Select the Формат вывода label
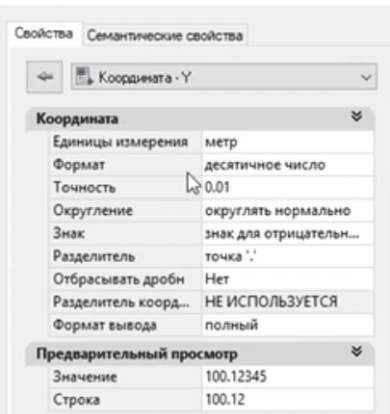The image size is (390, 414). pyautogui.click(x=105, y=325)
